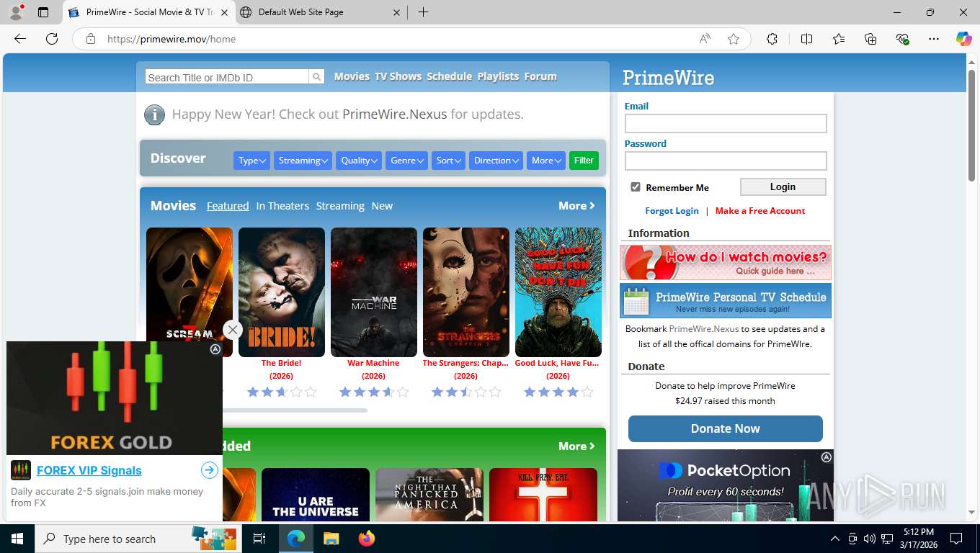Switch to Default Web Site Page tab
This screenshot has height=553, width=980.
click(321, 12)
